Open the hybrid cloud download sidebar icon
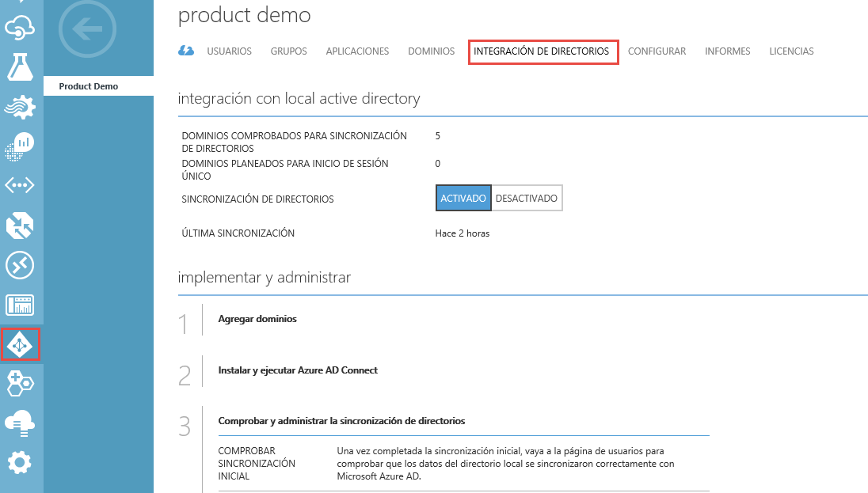The width and height of the screenshot is (868, 493). (x=19, y=423)
